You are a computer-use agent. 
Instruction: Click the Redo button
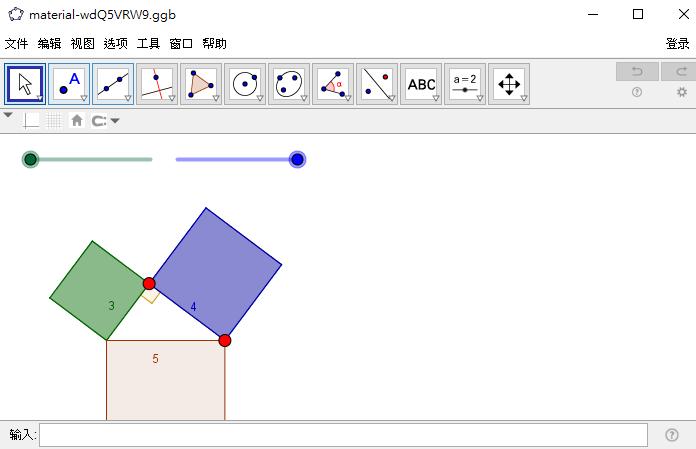tap(680, 71)
